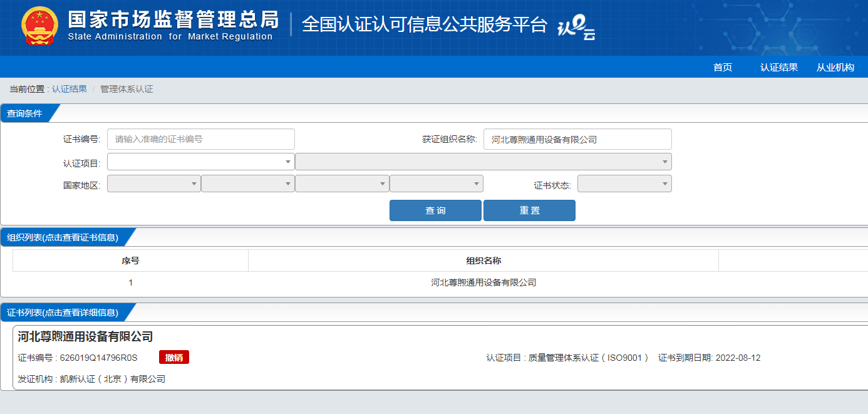
Task: Click the 国家市场监督管理总局 header text
Action: click(x=173, y=19)
